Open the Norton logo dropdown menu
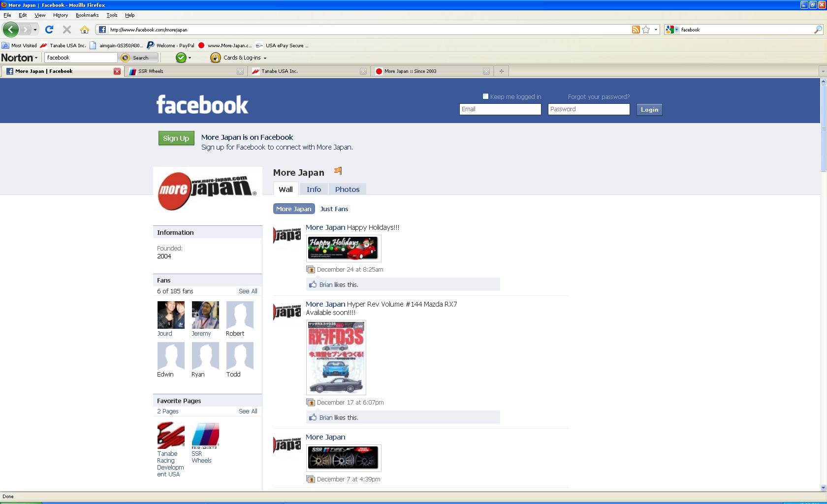Screen dimensions: 827x504 tap(20, 58)
